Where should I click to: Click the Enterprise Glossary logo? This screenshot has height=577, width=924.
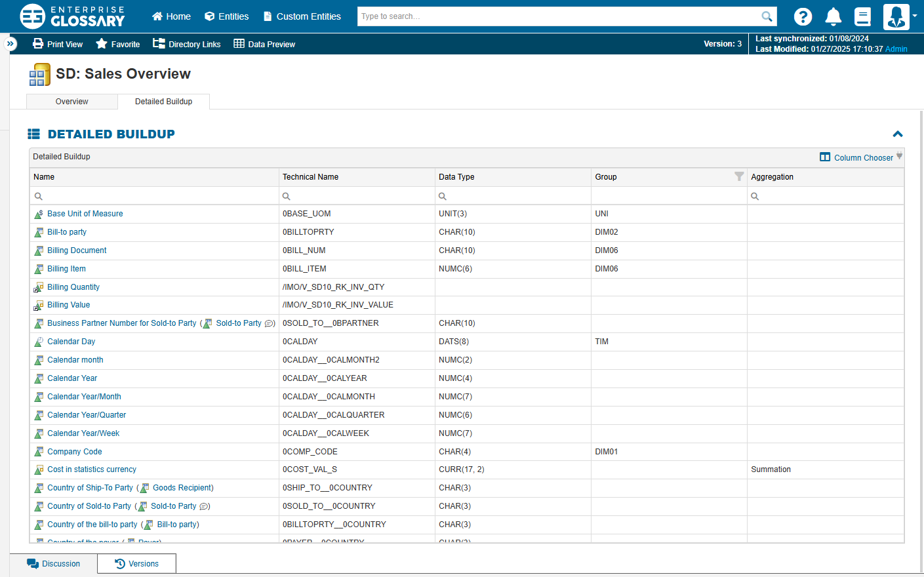(72, 16)
